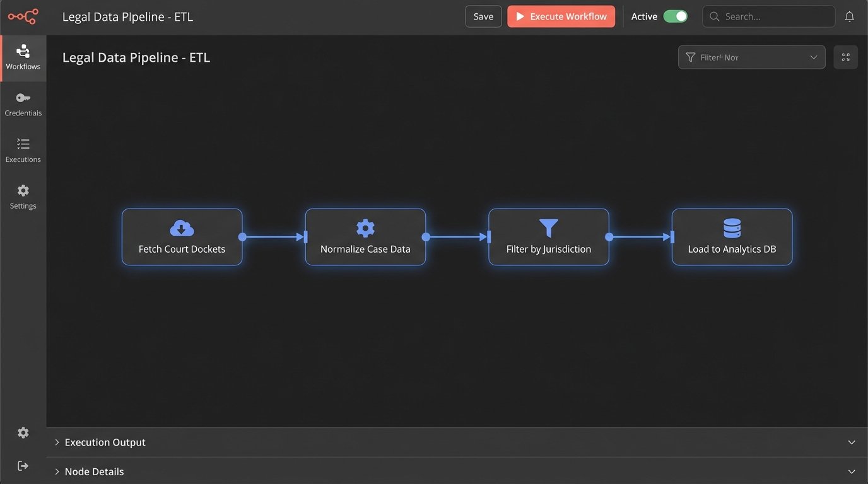Select the Normalize Case Data gear icon
The image size is (868, 484).
point(365,228)
